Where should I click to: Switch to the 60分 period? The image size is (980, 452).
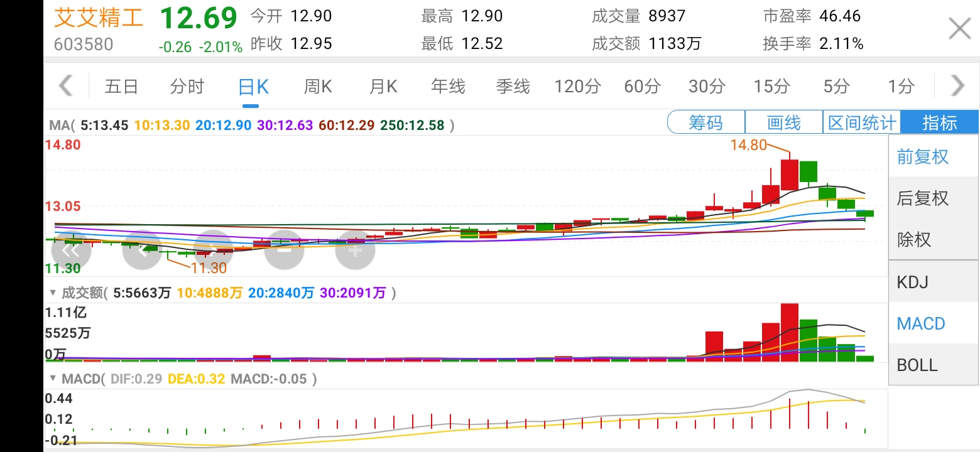pos(642,86)
